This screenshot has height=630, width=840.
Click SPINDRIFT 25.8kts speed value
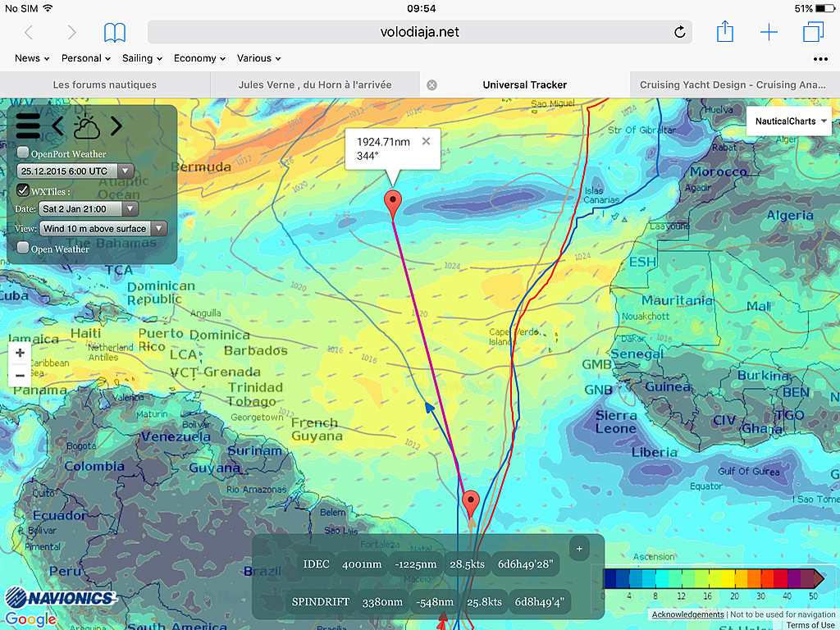pyautogui.click(x=484, y=602)
